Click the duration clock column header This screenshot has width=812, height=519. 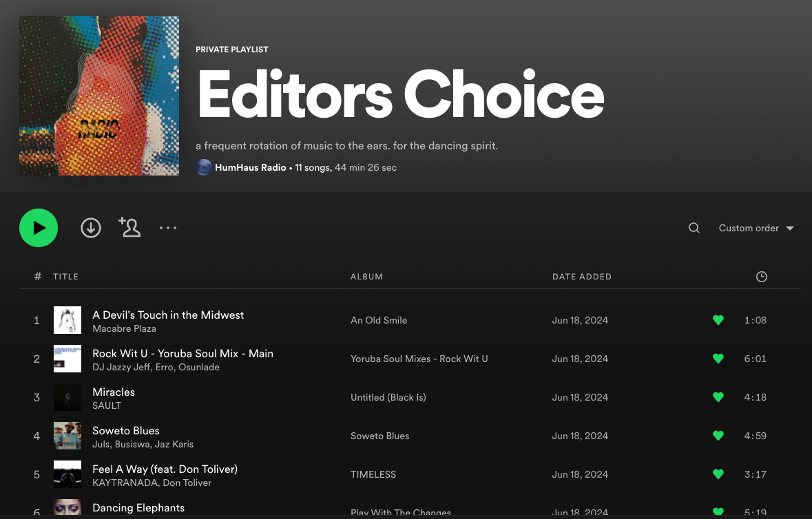pos(761,277)
